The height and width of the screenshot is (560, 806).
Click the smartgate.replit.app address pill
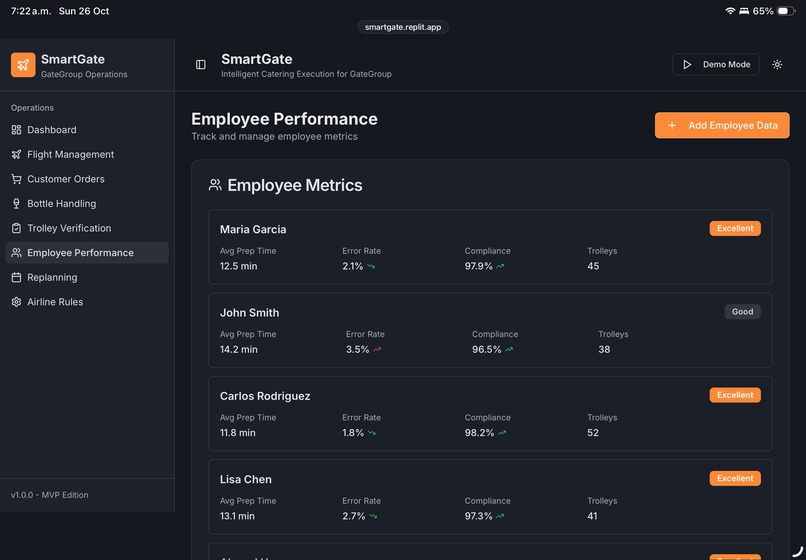pos(403,27)
